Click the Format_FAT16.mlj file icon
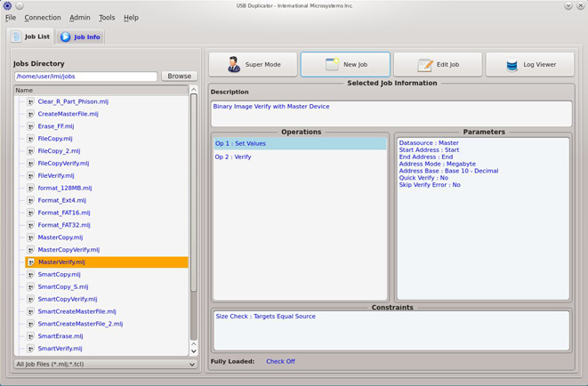This screenshot has height=386, width=588. click(31, 213)
